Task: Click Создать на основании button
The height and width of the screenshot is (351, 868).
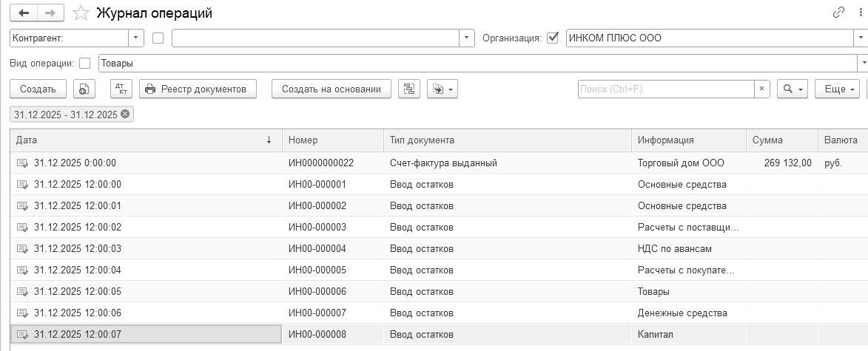Action: click(x=332, y=89)
